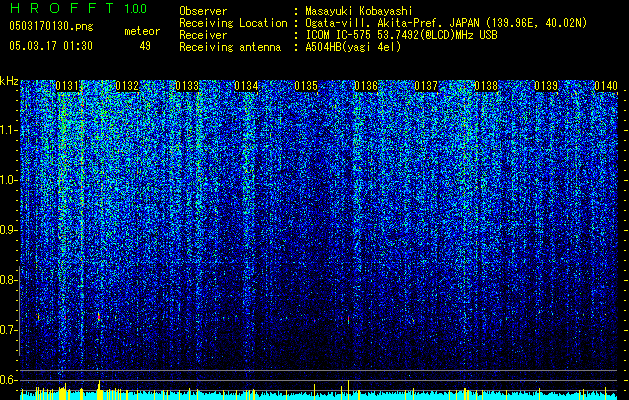Click the 0135 time marker label
Viewport: 629px width, 400px height.
pos(306,86)
